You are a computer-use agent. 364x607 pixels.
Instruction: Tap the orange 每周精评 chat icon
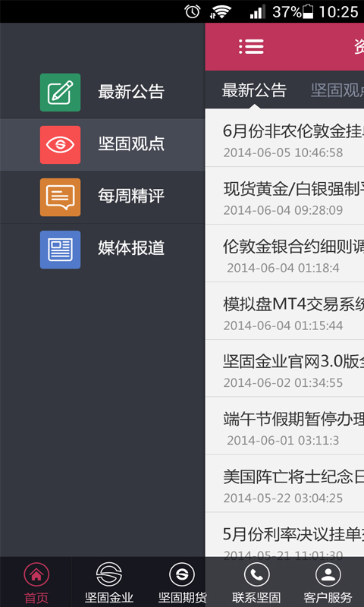coord(61,197)
